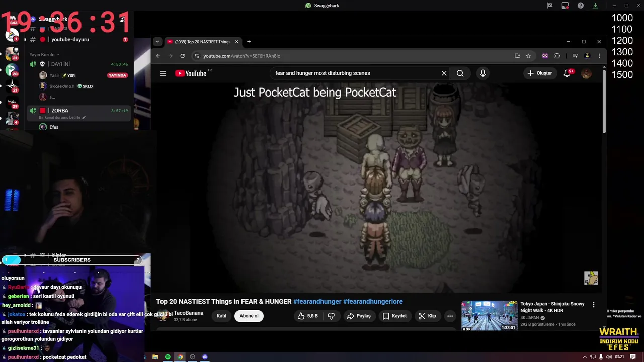644x362 pixels.
Task: Click the Chrome address bar URL
Action: [x=242, y=56]
